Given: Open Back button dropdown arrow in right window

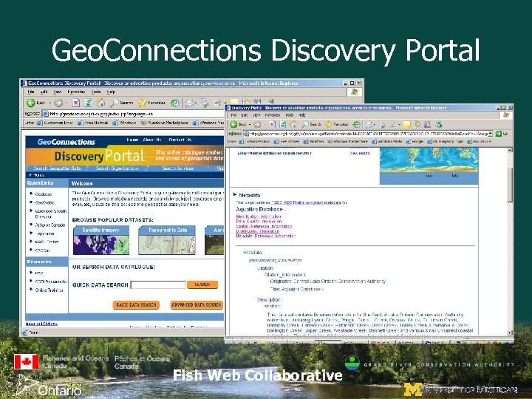Looking at the screenshot, I should (250, 125).
